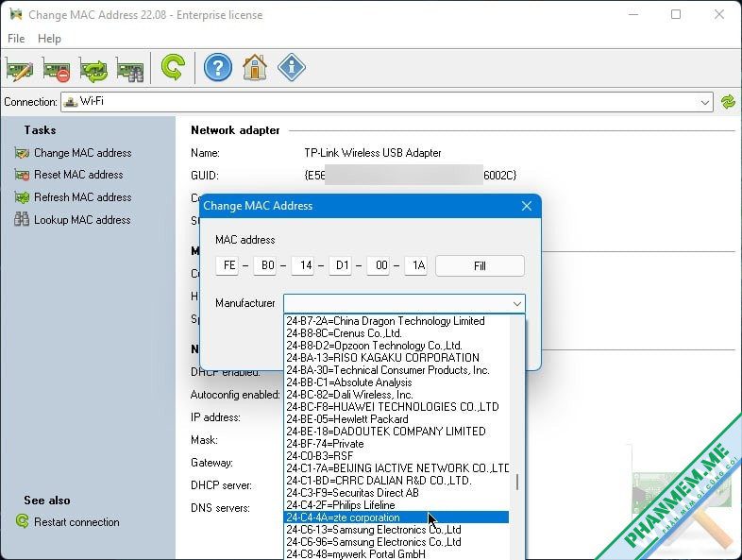
Task: Select 24-BA-13 RISO KAGAKU CORPORATION
Action: click(x=396, y=358)
